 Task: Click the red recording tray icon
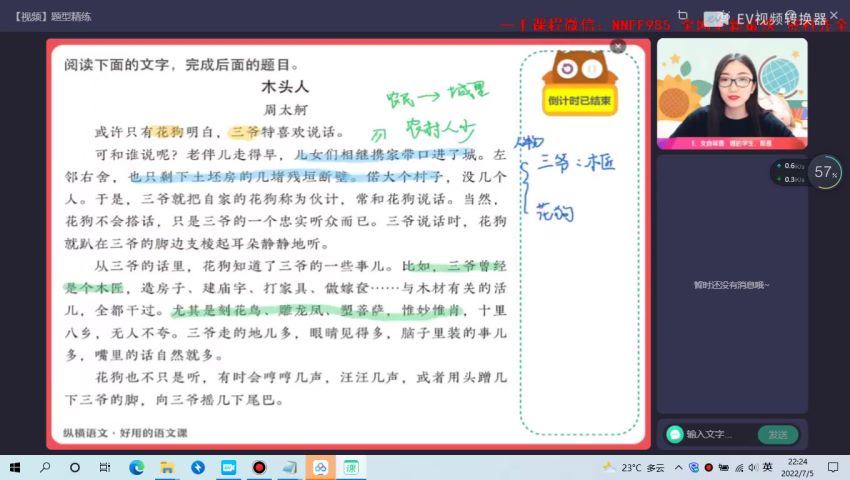click(709, 467)
